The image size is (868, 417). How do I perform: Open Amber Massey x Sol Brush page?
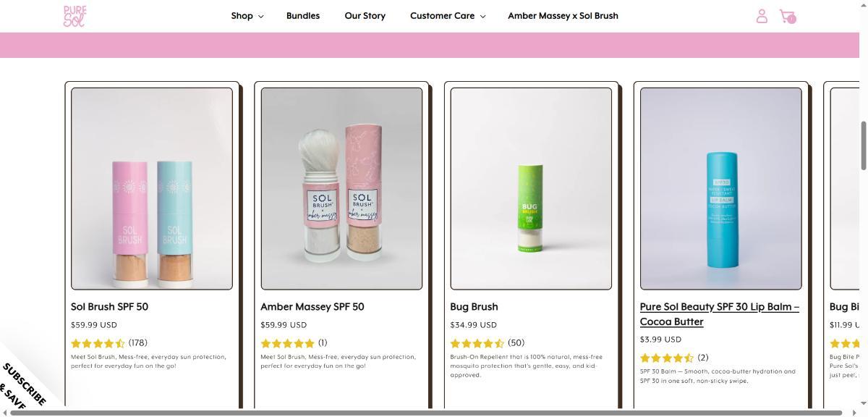point(563,16)
